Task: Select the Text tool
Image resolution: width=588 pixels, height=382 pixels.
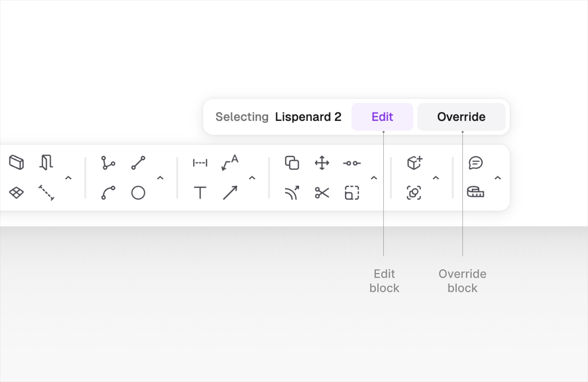Action: [x=200, y=193]
